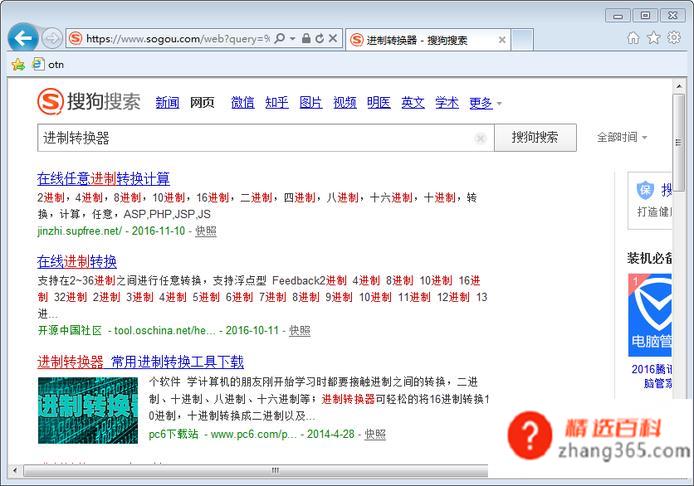Click the 电脑管家 software thumbnail
This screenshot has width=694, height=486.
(650, 315)
